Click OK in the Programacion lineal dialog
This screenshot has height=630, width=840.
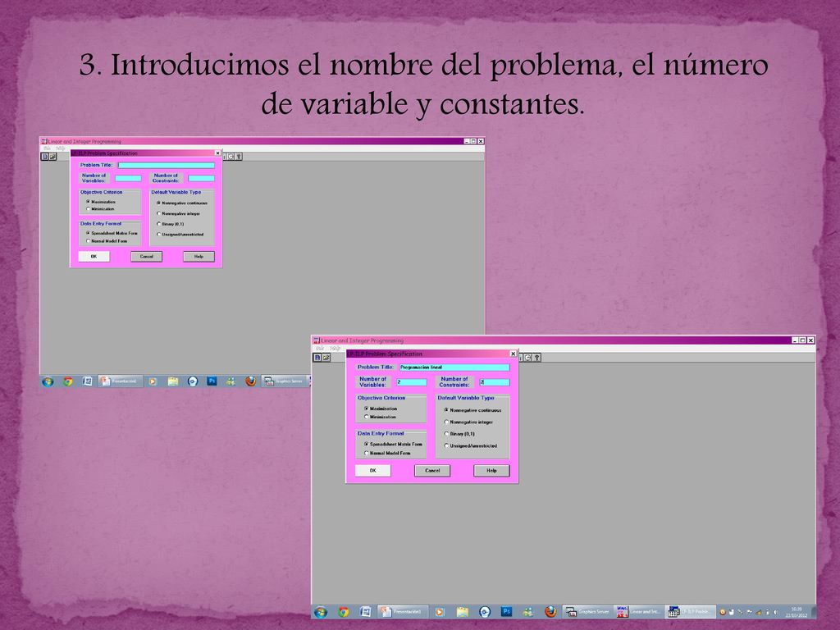373,470
